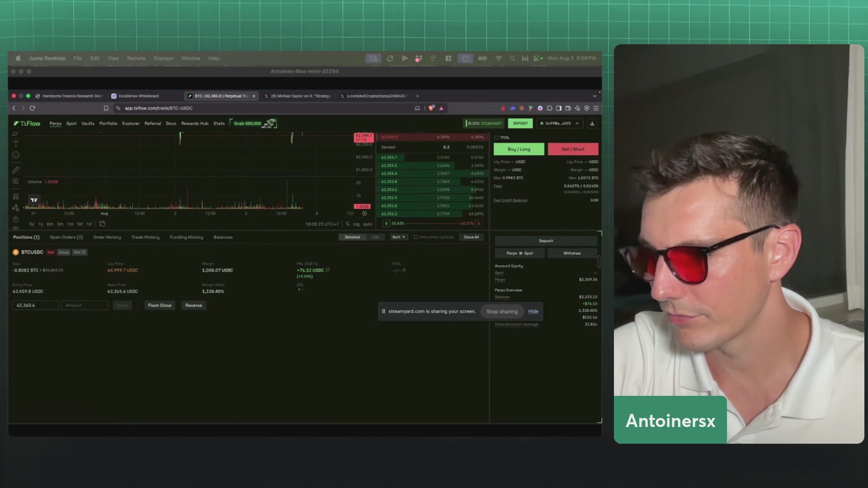Toggle percent scale on chart
Image resolution: width=868 pixels, height=488 pixels.
click(348, 224)
